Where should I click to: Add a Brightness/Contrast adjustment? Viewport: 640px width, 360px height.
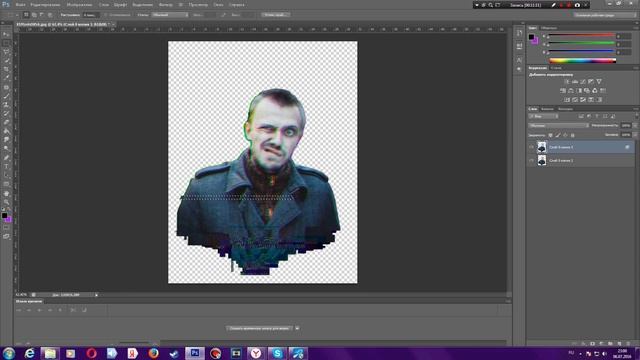click(x=567, y=82)
